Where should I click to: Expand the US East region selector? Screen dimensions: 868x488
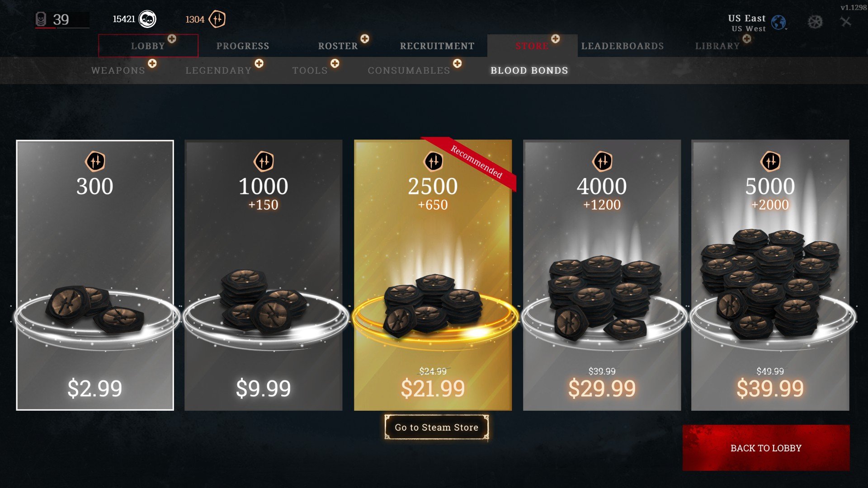(747, 19)
